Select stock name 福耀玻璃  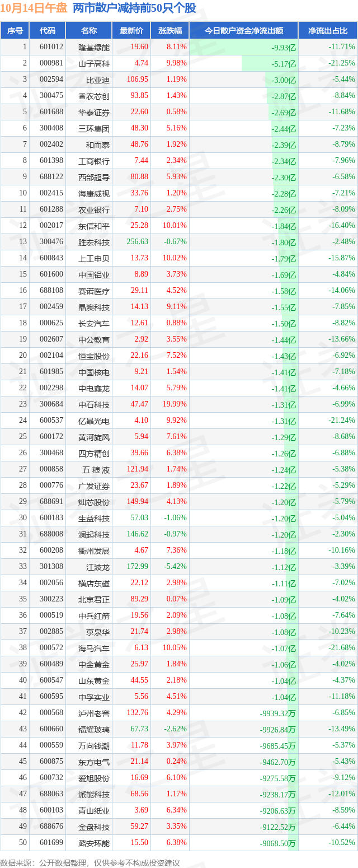click(94, 729)
